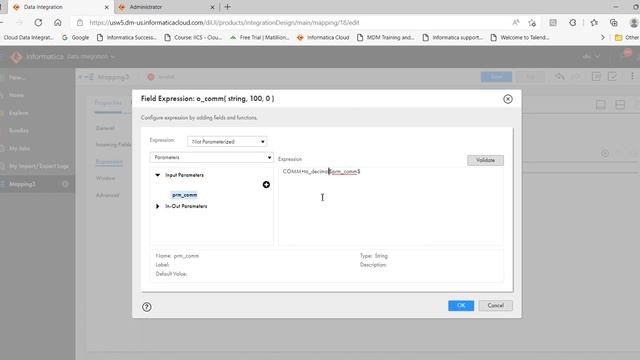Open Explore in left navigation

[18, 113]
